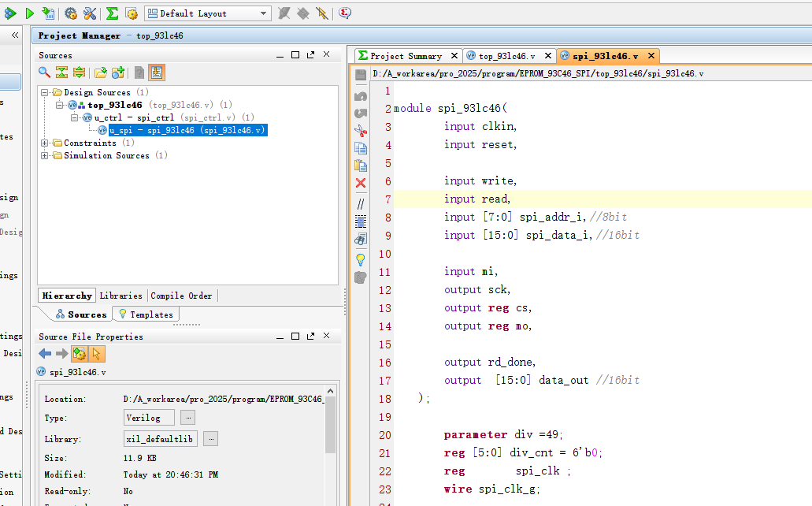Click forward arrow in Source File Properties
The width and height of the screenshot is (812, 506).
tap(62, 354)
